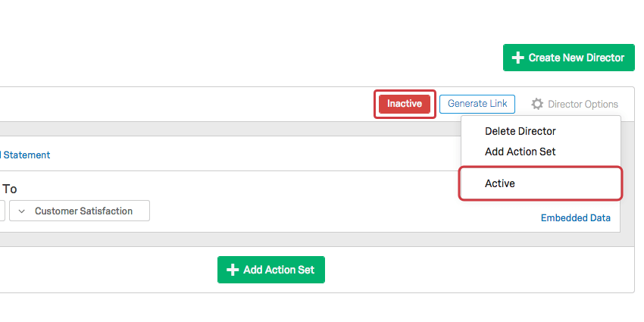Click the plus icon on Create New Director
Viewport: 644px width, 322px height.
click(518, 58)
